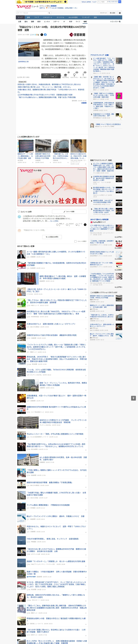The image size is (138, 644).
Task: Click the blue web search button in the header
Action: pos(120,2)
